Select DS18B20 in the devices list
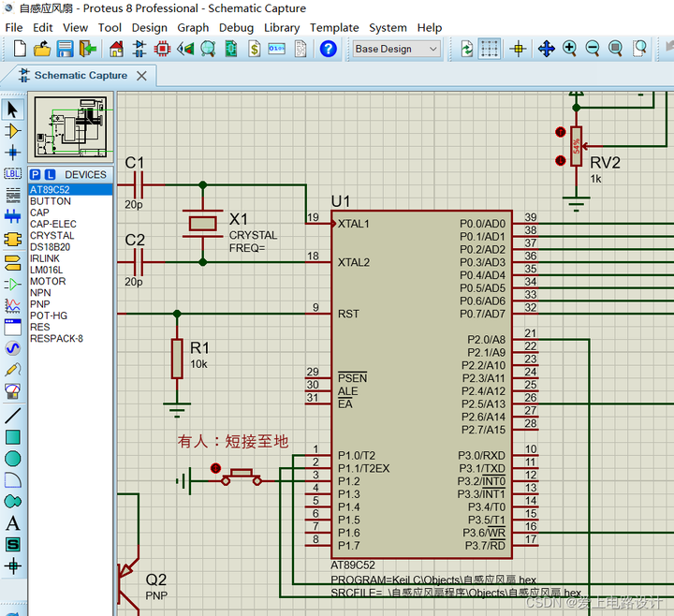This screenshot has height=616, width=674. 51,247
